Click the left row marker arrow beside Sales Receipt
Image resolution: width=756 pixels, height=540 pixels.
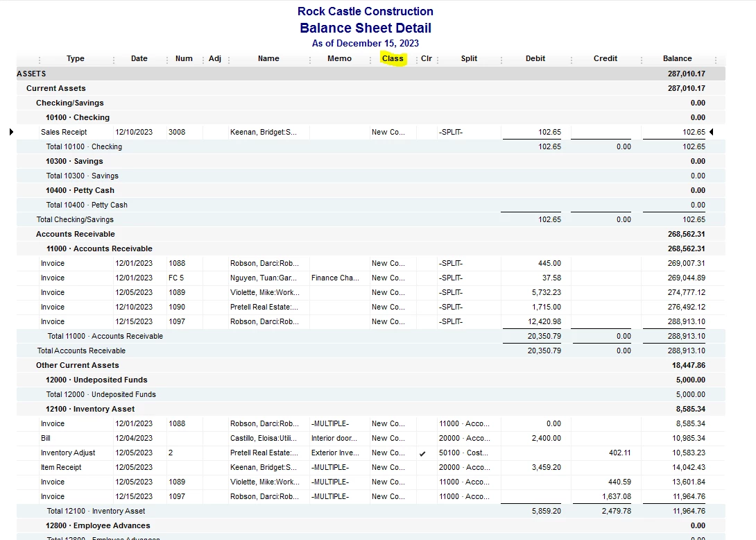(x=12, y=132)
